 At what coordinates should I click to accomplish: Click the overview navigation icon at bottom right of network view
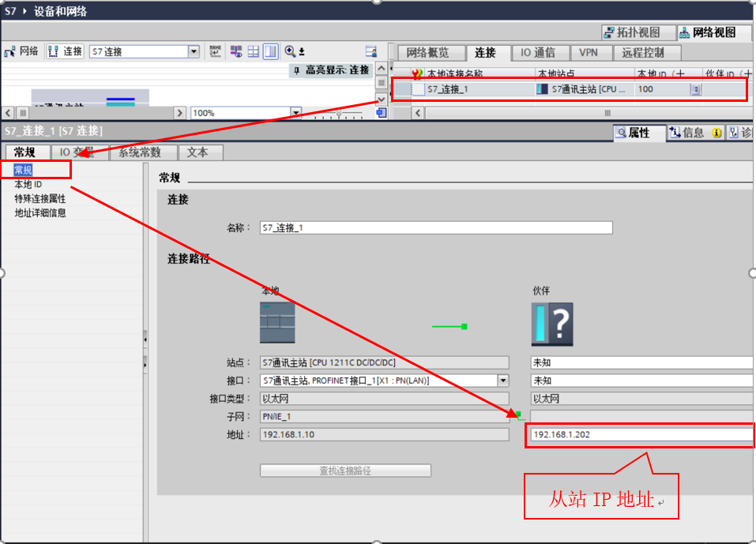[x=382, y=113]
